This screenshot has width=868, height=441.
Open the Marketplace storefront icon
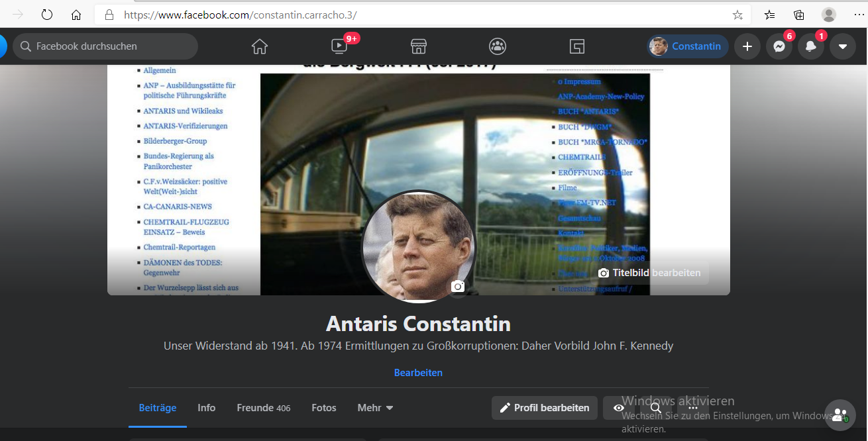(x=418, y=46)
